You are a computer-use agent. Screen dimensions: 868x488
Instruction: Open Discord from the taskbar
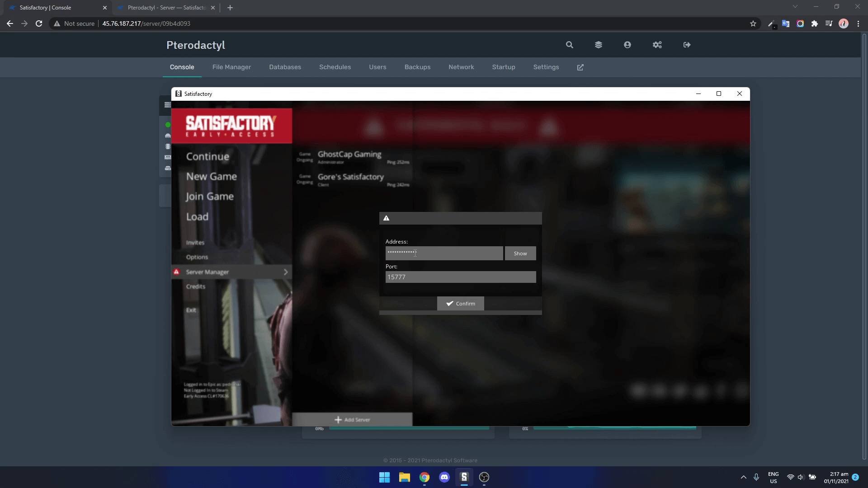click(x=444, y=477)
